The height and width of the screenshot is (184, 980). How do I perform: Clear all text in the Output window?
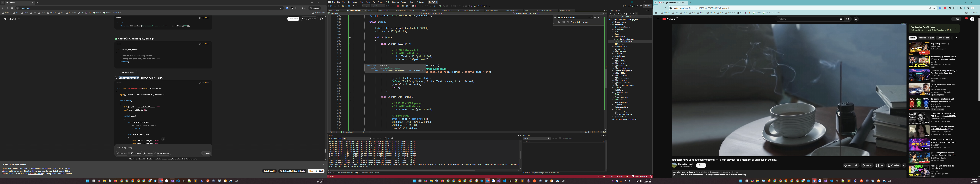coord(385,138)
